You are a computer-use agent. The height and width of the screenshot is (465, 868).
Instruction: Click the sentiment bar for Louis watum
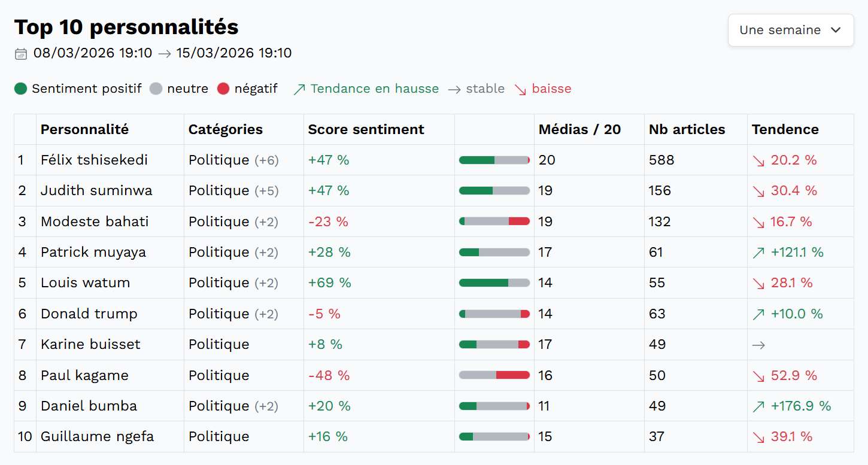tap(493, 282)
